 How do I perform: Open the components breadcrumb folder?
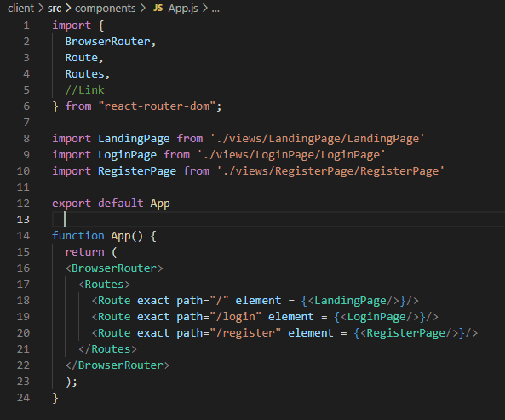click(106, 9)
